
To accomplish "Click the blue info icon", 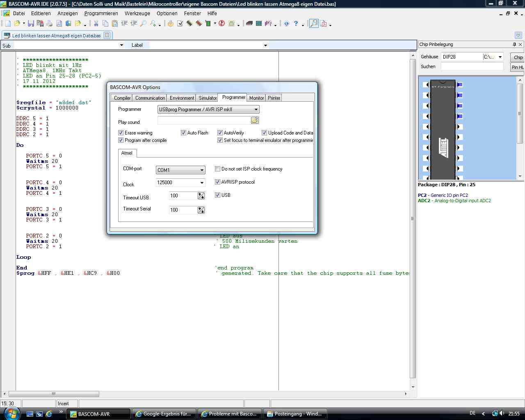I will coord(287,24).
